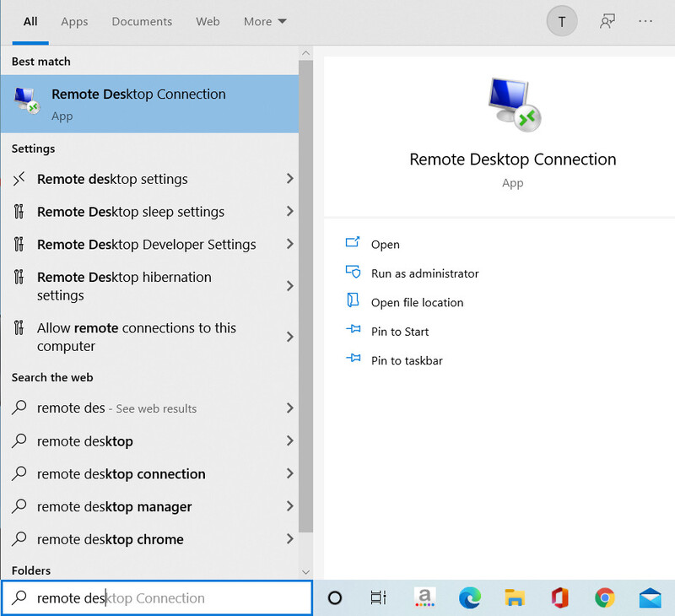The width and height of the screenshot is (675, 616).
Task: Click the Remote Desktop Connection app icon in best match
Action: [27, 100]
